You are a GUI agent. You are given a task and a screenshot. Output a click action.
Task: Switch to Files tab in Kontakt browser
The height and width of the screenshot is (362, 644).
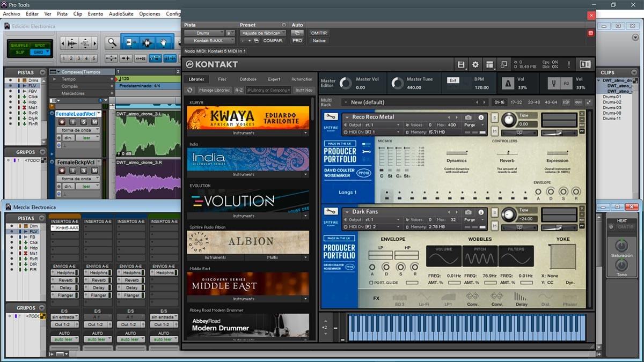click(x=222, y=79)
